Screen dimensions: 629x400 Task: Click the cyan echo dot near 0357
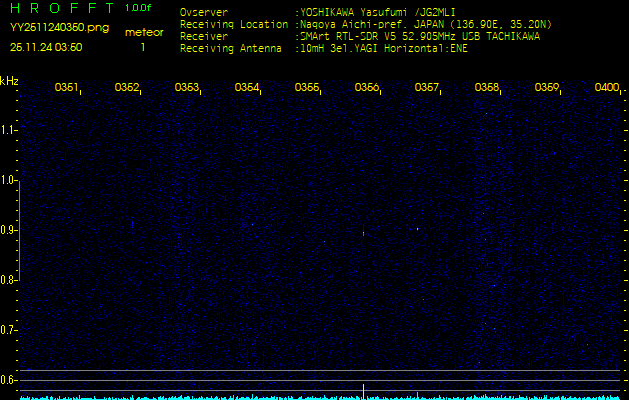coord(418,229)
